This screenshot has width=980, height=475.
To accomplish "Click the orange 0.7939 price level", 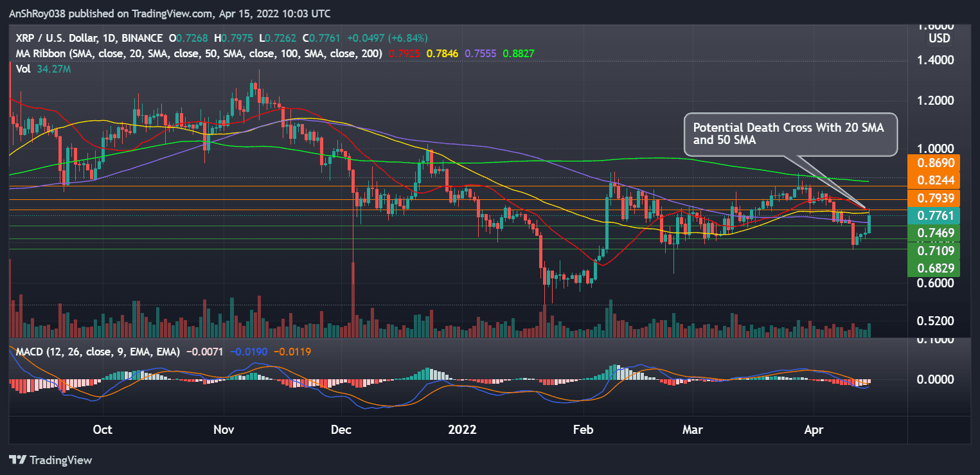I will click(x=935, y=199).
